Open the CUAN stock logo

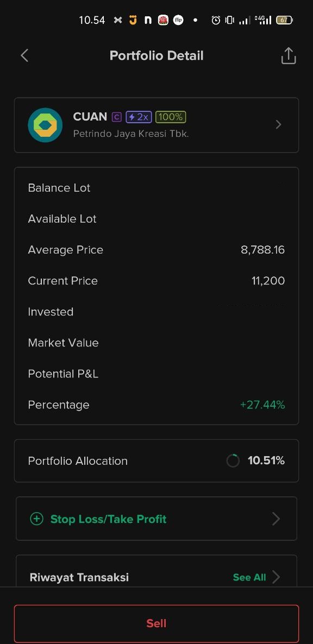coord(45,125)
